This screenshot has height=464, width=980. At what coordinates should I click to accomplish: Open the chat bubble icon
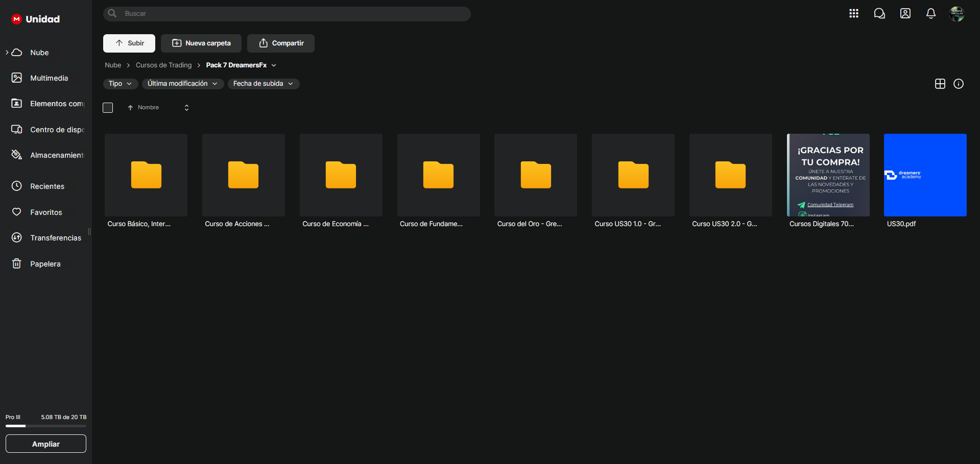(x=879, y=14)
